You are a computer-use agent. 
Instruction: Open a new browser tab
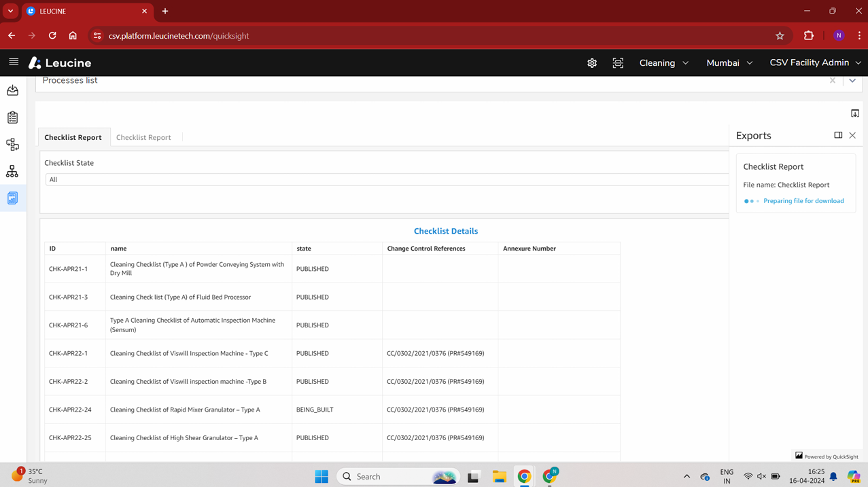pos(165,12)
